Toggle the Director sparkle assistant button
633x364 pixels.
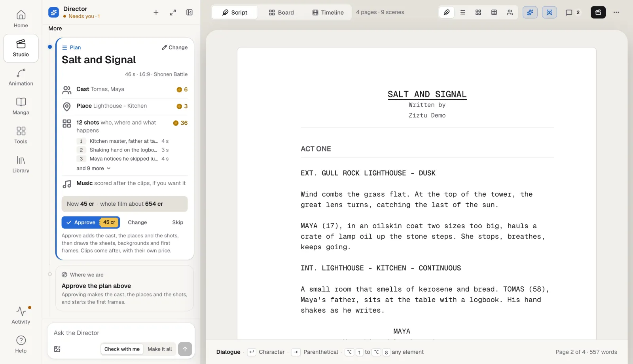tap(530, 12)
